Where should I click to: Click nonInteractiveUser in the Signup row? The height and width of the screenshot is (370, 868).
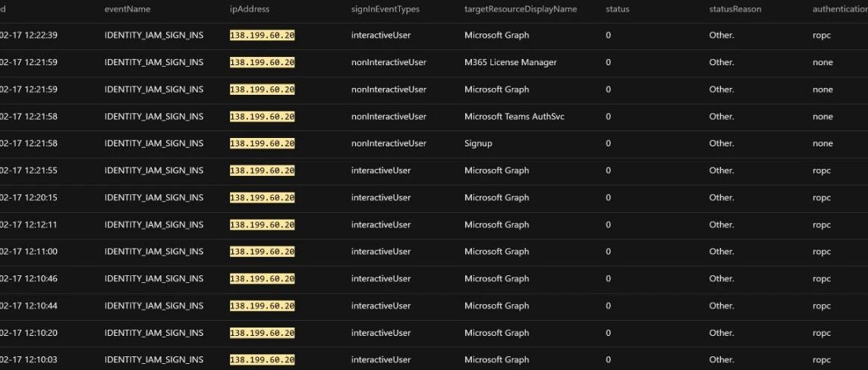pyautogui.click(x=388, y=143)
